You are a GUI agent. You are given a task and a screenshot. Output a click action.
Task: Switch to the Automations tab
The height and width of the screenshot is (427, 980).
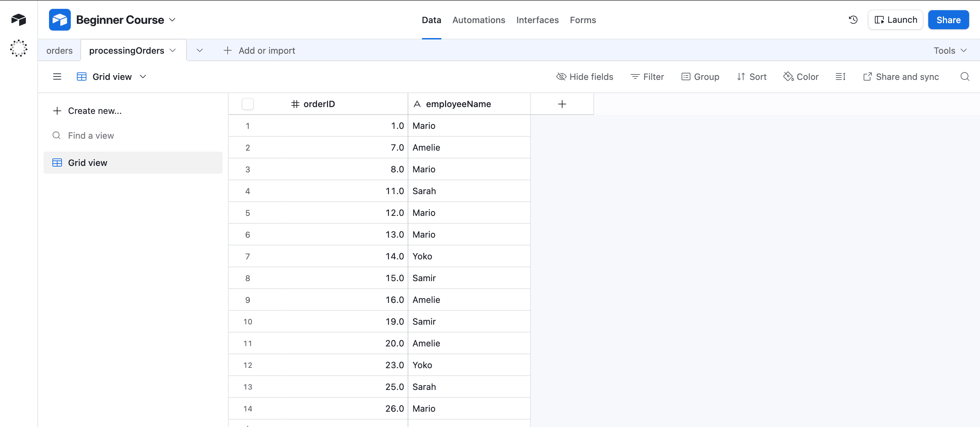click(x=478, y=20)
